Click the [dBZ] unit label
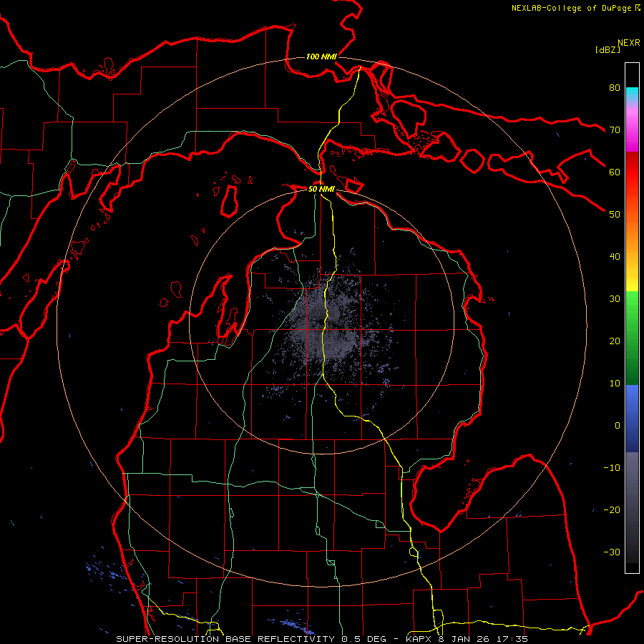The width and height of the screenshot is (644, 644). click(608, 50)
